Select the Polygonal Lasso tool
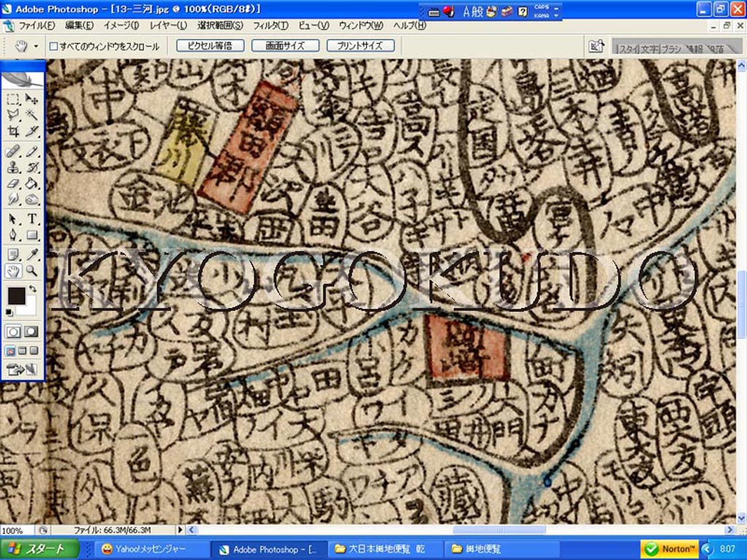This screenshot has height=560, width=747. (13, 114)
